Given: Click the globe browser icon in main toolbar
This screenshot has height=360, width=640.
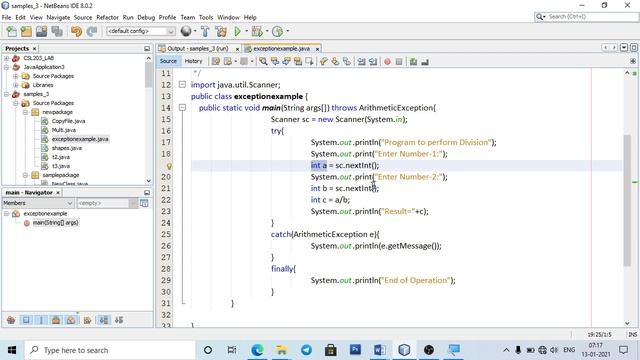Looking at the screenshot, I should coord(186,31).
